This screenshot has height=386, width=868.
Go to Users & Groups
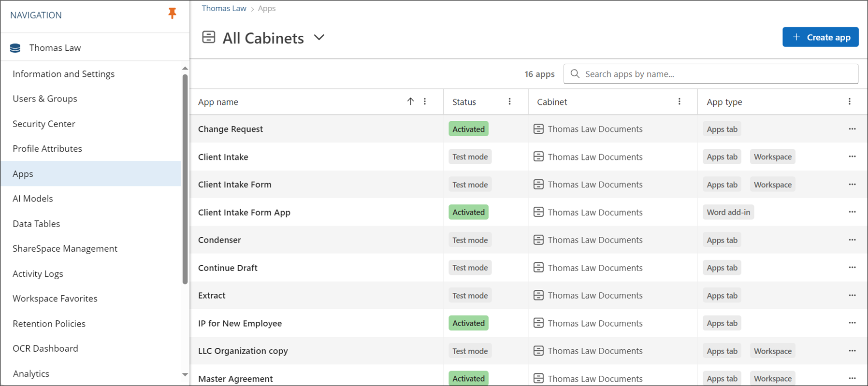click(45, 99)
